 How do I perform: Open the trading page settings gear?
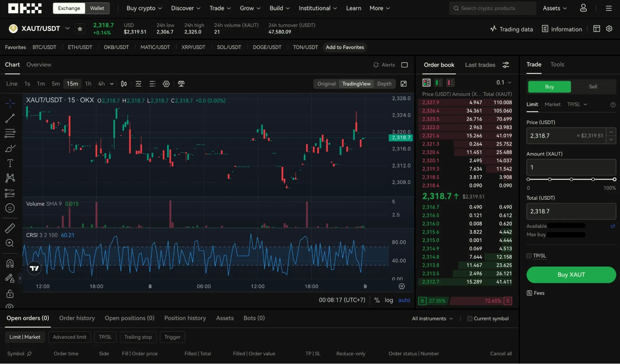tap(609, 29)
